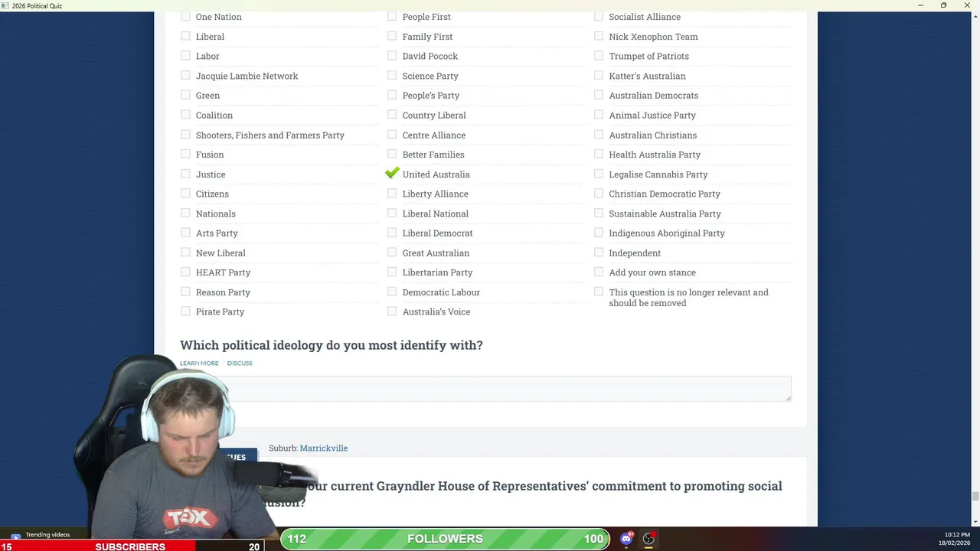Tick the Add your own stance checkbox
Viewport: 980px width, 551px height.
(x=599, y=272)
